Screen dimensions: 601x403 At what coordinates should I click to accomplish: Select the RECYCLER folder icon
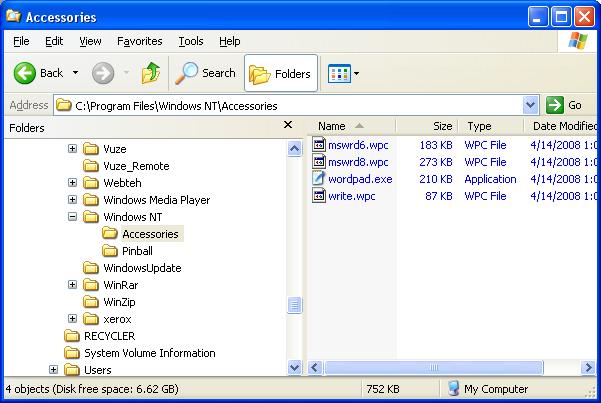point(72,336)
